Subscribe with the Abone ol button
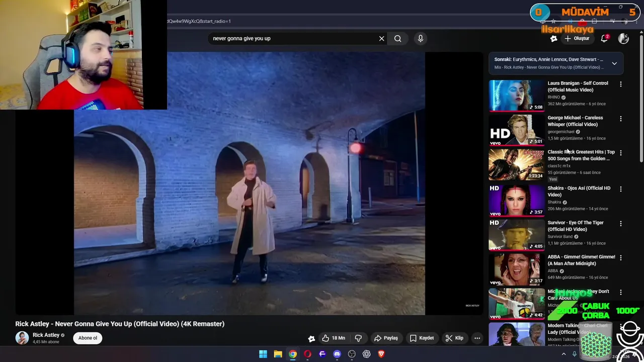 [88, 338]
